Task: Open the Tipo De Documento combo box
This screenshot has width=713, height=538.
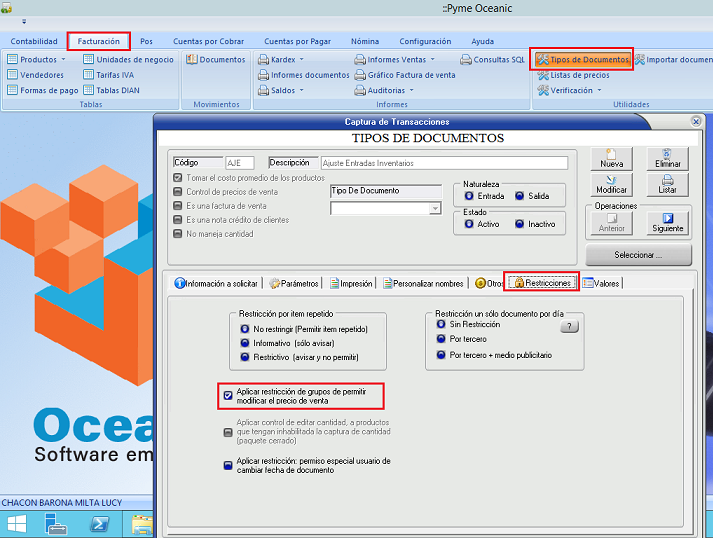Action: pos(435,208)
